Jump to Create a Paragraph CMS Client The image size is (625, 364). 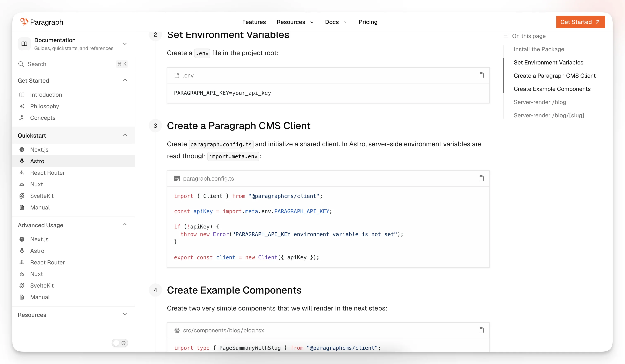[x=555, y=76]
